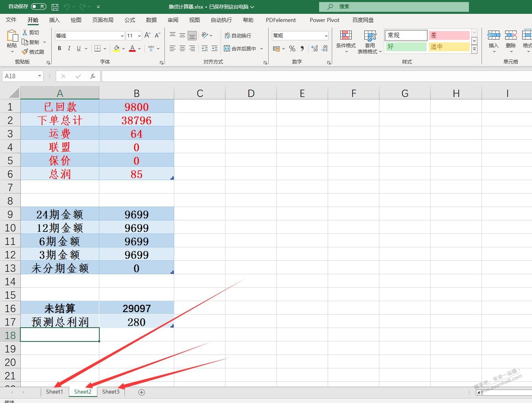Click the Insert cells icon
Viewport: 532px width, 403px height.
point(493,36)
